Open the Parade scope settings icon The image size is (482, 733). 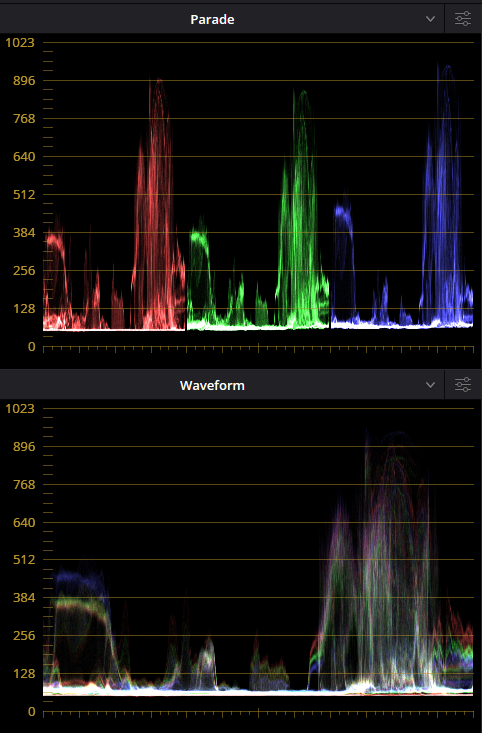pyautogui.click(x=463, y=19)
